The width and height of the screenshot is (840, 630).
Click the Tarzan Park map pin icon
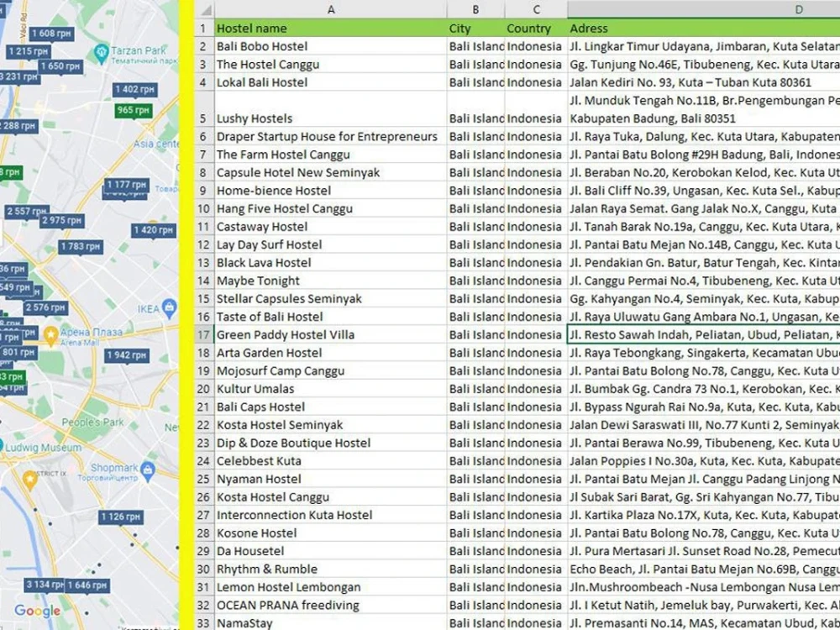[101, 53]
